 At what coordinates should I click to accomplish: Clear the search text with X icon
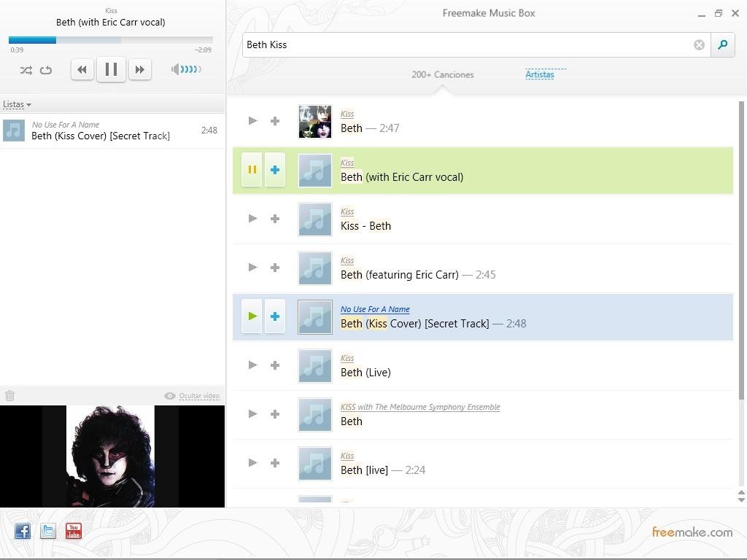pyautogui.click(x=699, y=44)
